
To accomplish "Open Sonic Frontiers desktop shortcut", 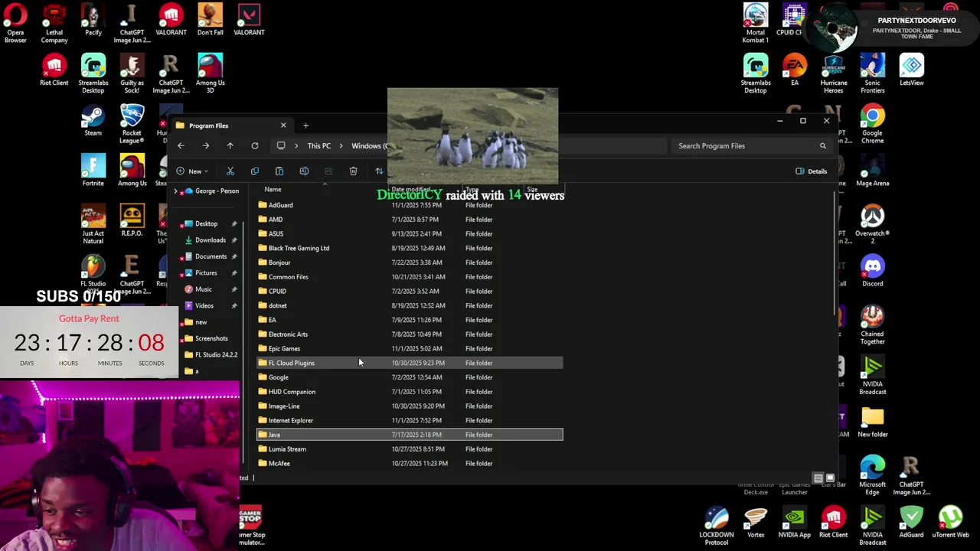I will 872,74.
